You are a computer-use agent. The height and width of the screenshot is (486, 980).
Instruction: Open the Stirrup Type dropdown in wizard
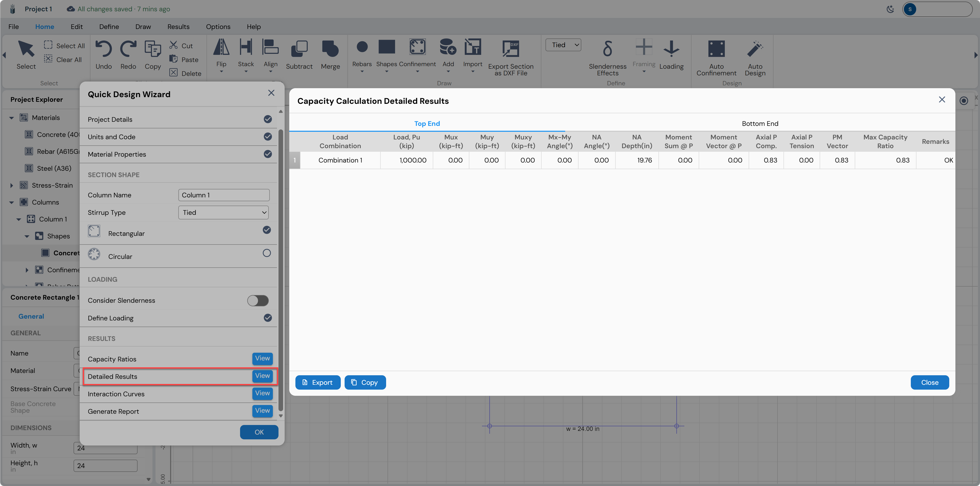[x=223, y=212]
